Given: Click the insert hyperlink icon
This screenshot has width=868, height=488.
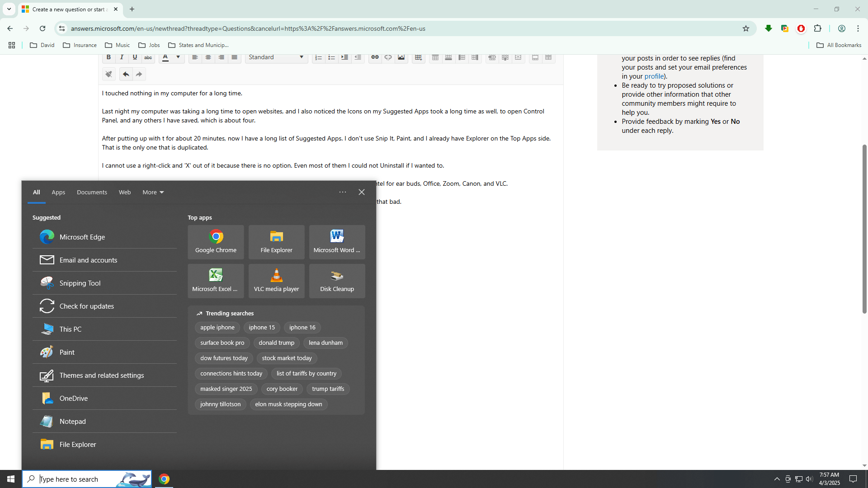Looking at the screenshot, I should click(x=375, y=57).
